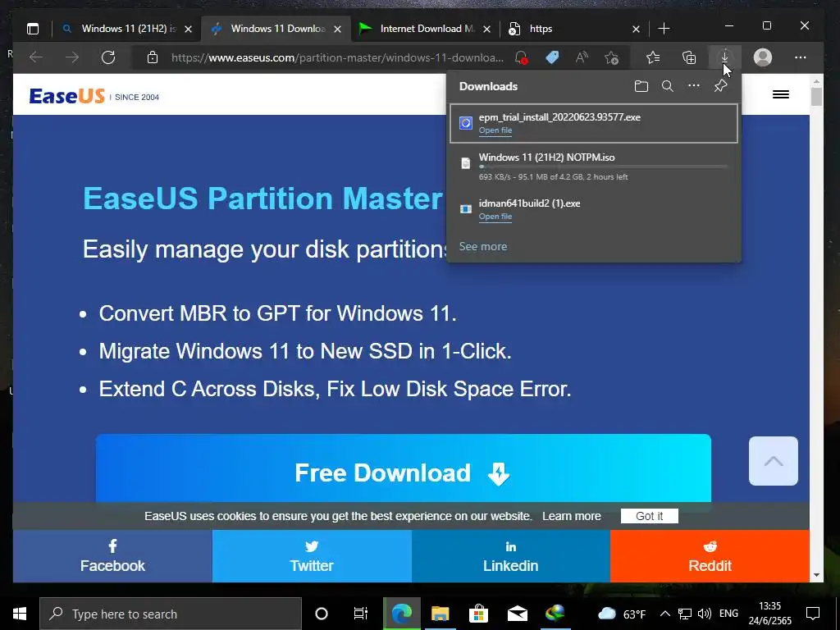Click the ENG language indicator

point(728,614)
